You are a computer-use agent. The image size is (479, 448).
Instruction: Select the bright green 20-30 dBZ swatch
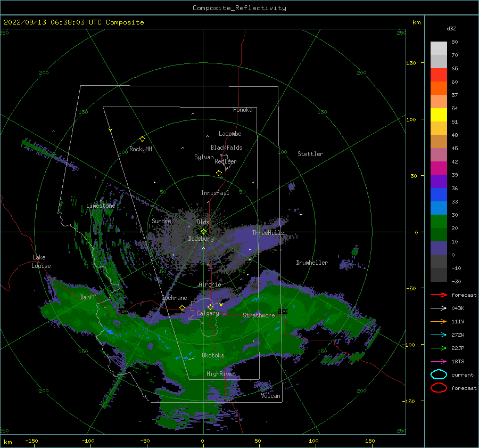(439, 222)
